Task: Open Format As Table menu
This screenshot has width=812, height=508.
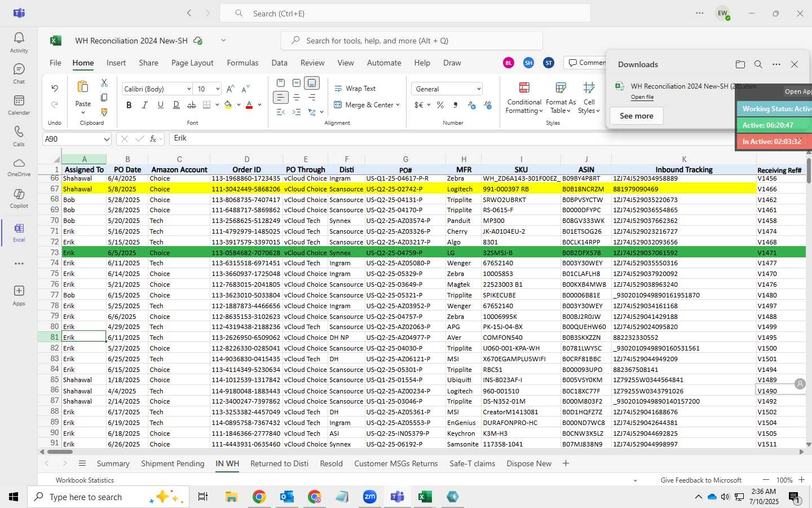Action: coord(561,98)
